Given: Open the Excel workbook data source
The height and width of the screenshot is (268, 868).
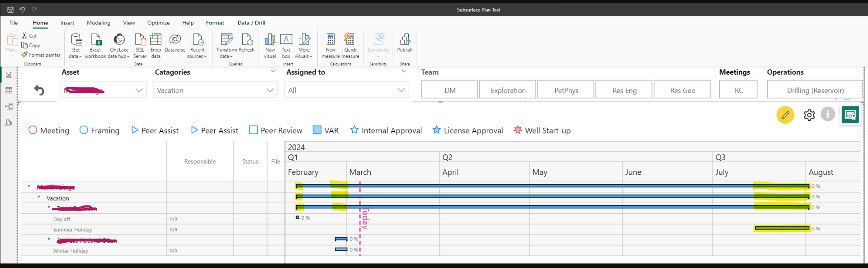Looking at the screenshot, I should 95,46.
